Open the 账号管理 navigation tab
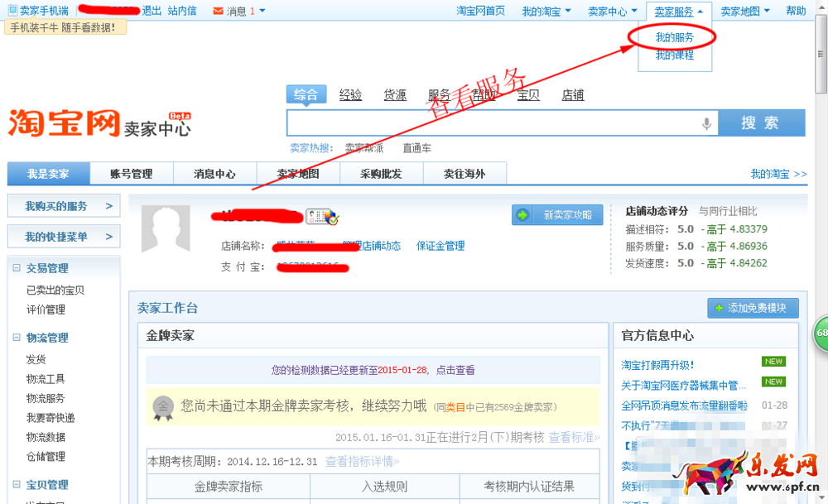The width and height of the screenshot is (828, 504). 132,174
